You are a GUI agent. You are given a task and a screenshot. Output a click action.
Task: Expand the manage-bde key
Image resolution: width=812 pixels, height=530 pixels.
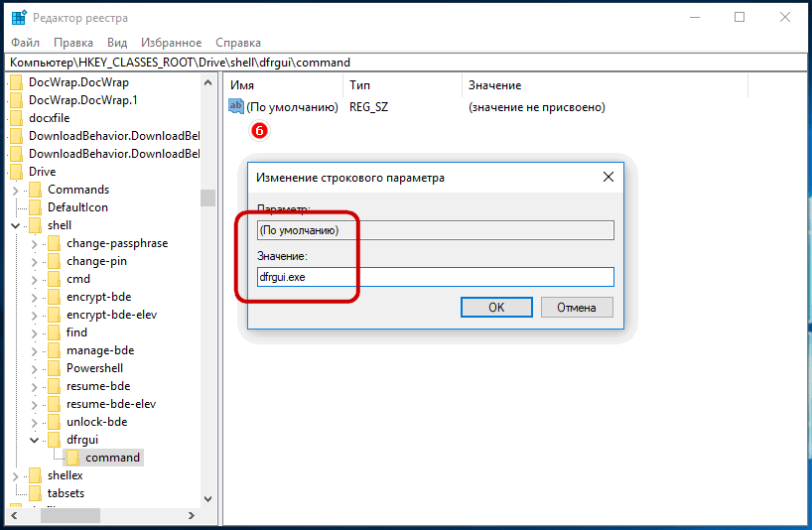pos(34,351)
